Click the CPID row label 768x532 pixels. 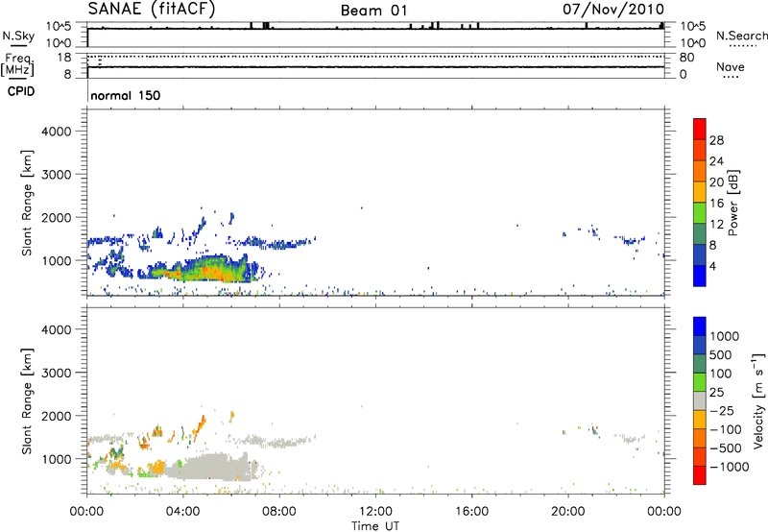[x=21, y=91]
